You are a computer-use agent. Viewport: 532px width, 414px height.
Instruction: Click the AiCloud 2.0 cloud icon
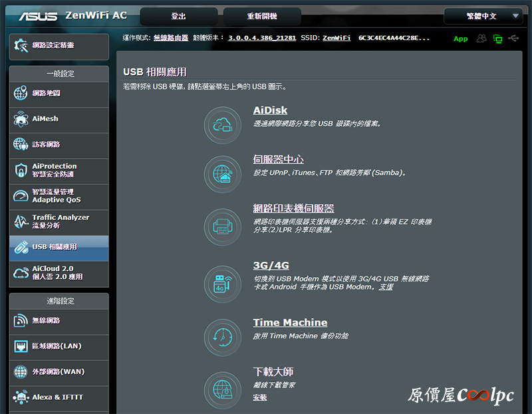pos(21,273)
